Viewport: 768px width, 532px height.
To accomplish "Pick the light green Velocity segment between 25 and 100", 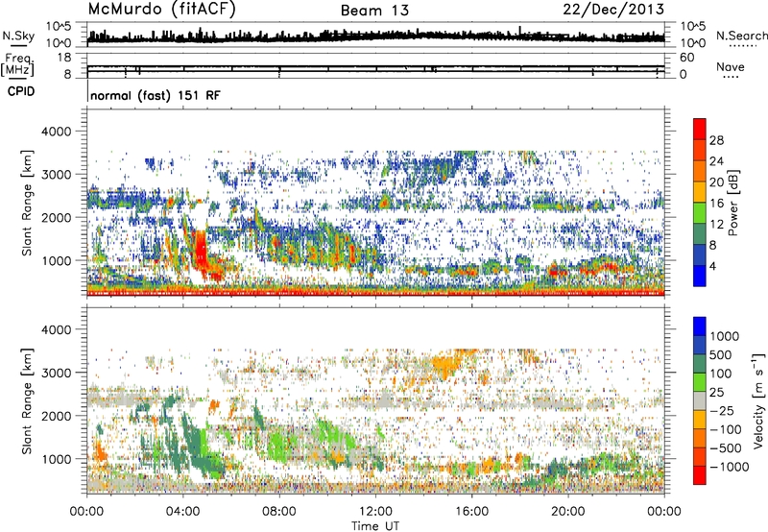I will tap(700, 382).
